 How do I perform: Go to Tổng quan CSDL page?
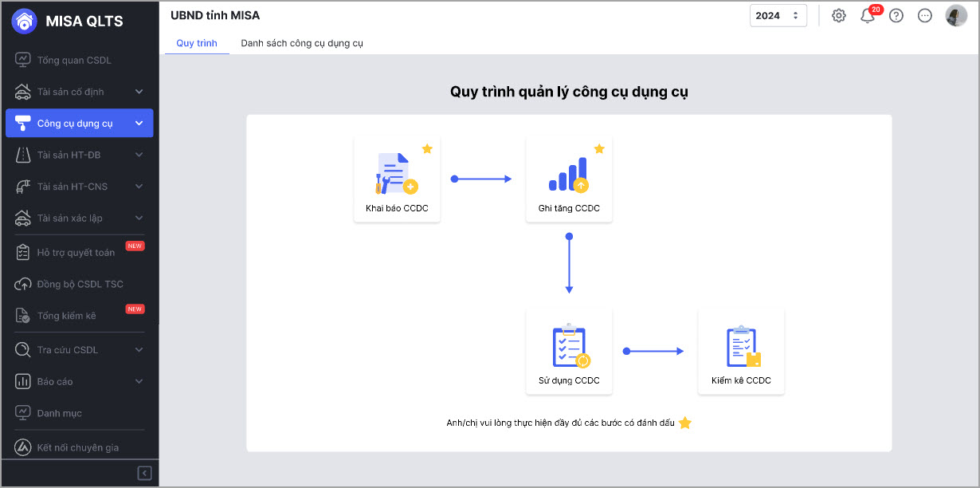74,60
